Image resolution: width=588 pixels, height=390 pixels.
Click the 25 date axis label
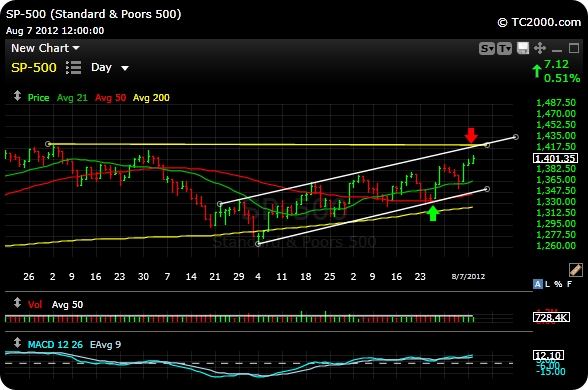pyautogui.click(x=330, y=277)
